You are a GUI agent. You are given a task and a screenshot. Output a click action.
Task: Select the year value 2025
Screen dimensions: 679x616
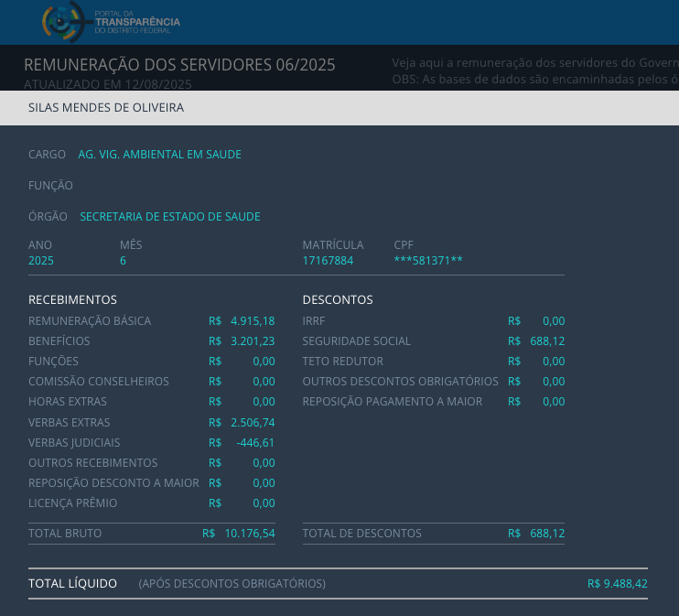41,261
